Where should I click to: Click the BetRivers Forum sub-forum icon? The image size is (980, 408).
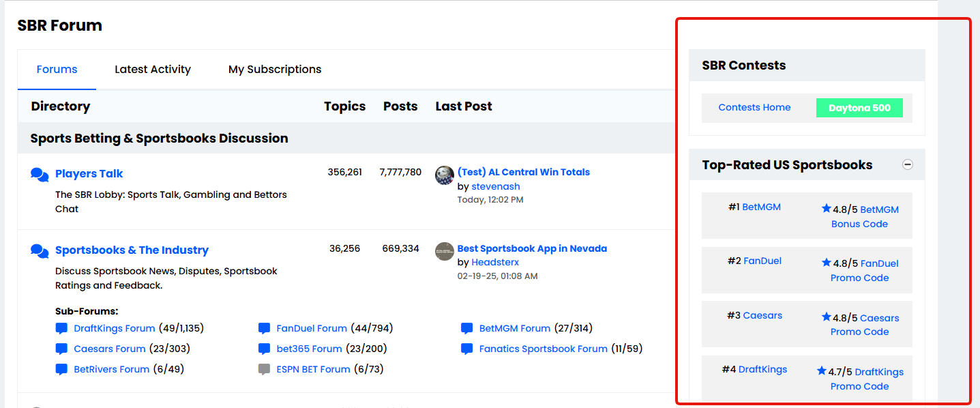(61, 369)
